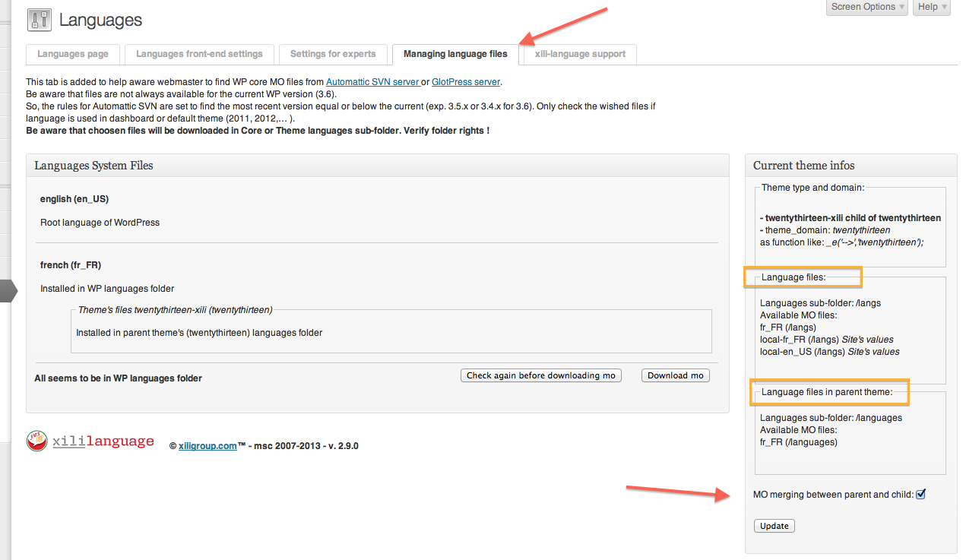Click the bold folder rights warning sentence
The width and height of the screenshot is (963, 560).
pos(258,131)
